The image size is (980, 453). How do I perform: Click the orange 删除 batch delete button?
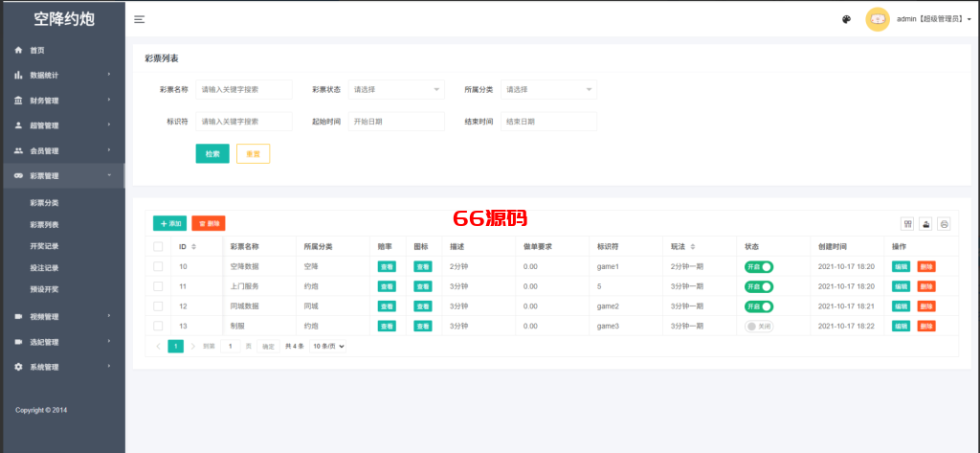tap(209, 223)
